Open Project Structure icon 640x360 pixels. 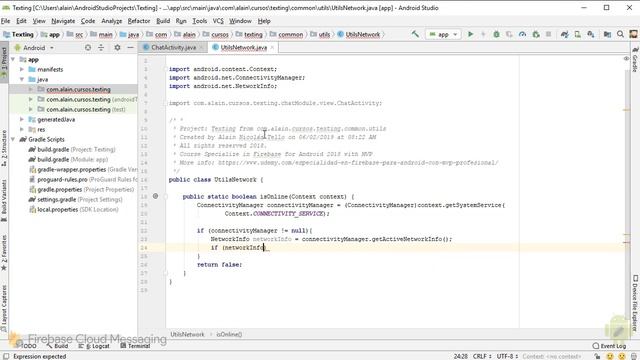pos(607,34)
